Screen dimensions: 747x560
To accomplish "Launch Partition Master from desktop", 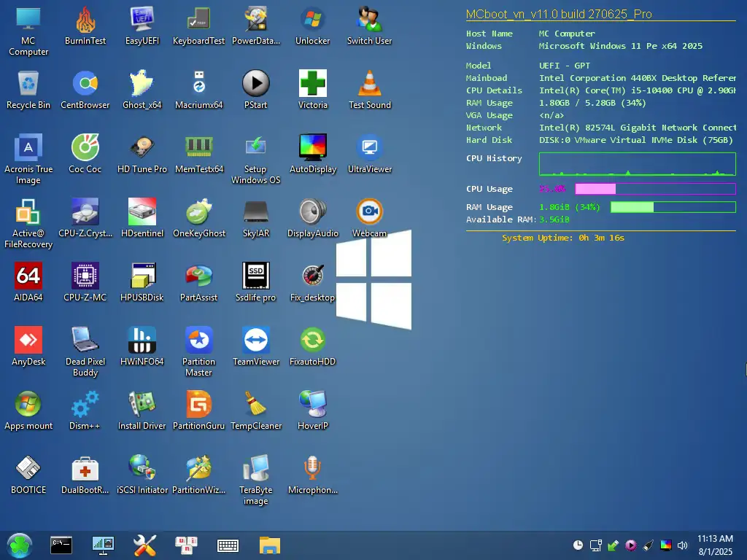I will coord(198,341).
